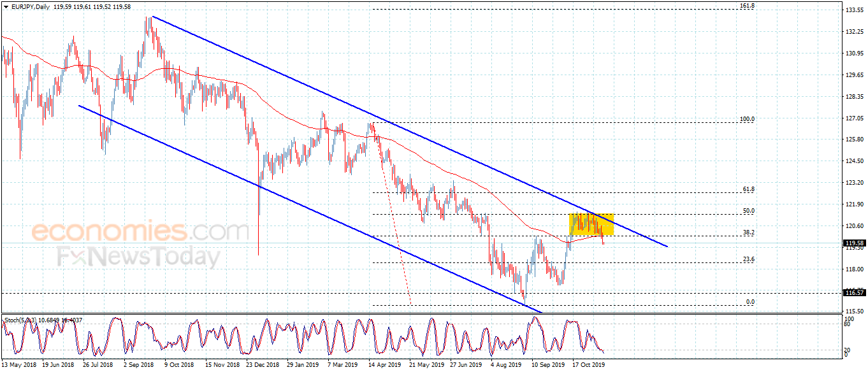Select the 118.00 price axis label

(x=854, y=269)
